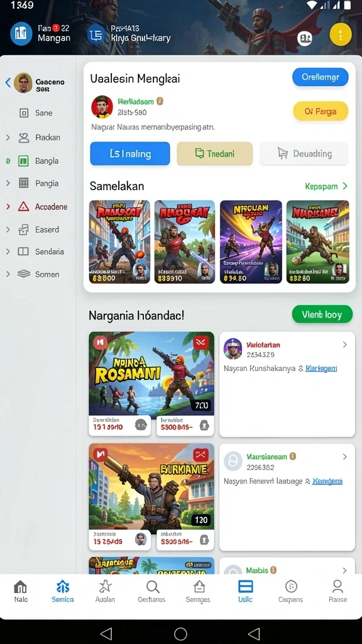Image resolution: width=362 pixels, height=644 pixels.
Task: Open the Marusianeam placeholder avatar
Action: 233,461
